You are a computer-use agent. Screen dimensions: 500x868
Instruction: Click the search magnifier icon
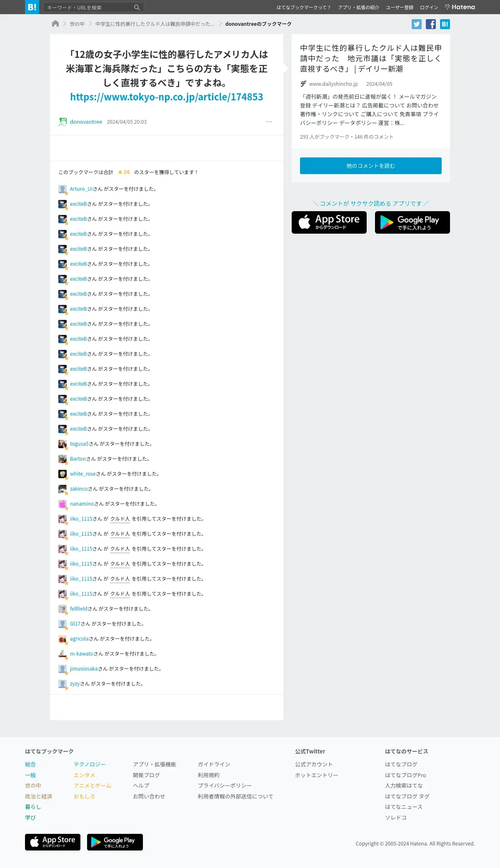point(137,7)
